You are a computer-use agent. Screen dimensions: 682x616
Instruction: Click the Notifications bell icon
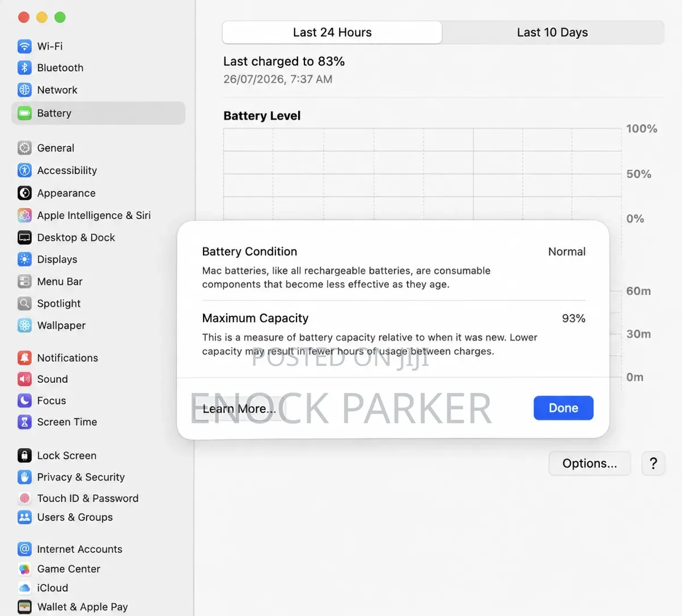[x=24, y=358]
